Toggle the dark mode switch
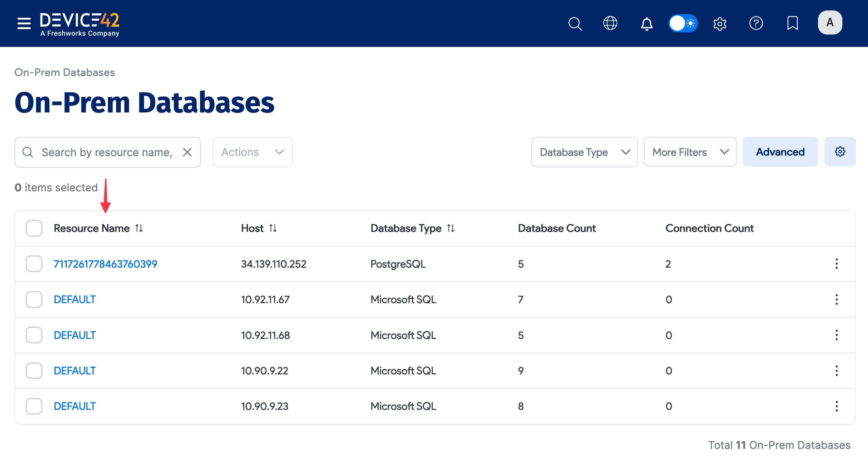This screenshot has height=472, width=868. pyautogui.click(x=683, y=23)
